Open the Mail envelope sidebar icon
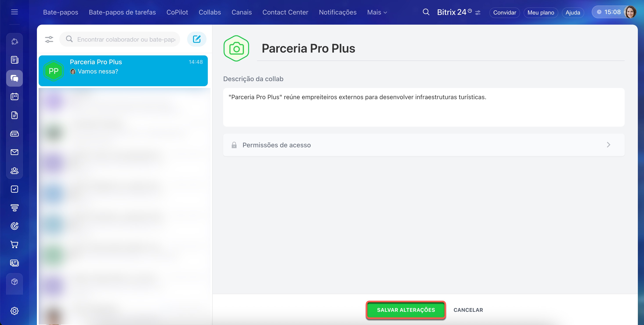Image resolution: width=644 pixels, height=325 pixels. coord(14,152)
